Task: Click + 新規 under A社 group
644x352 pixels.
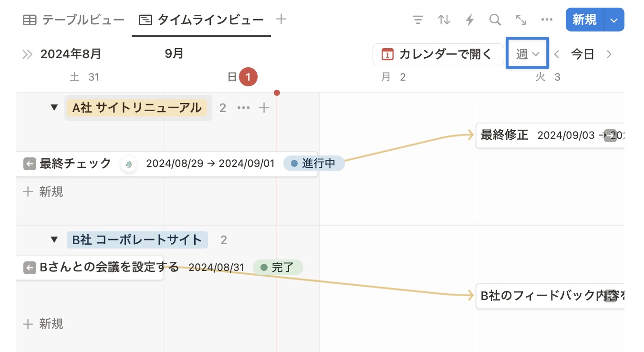Action: [x=43, y=192]
